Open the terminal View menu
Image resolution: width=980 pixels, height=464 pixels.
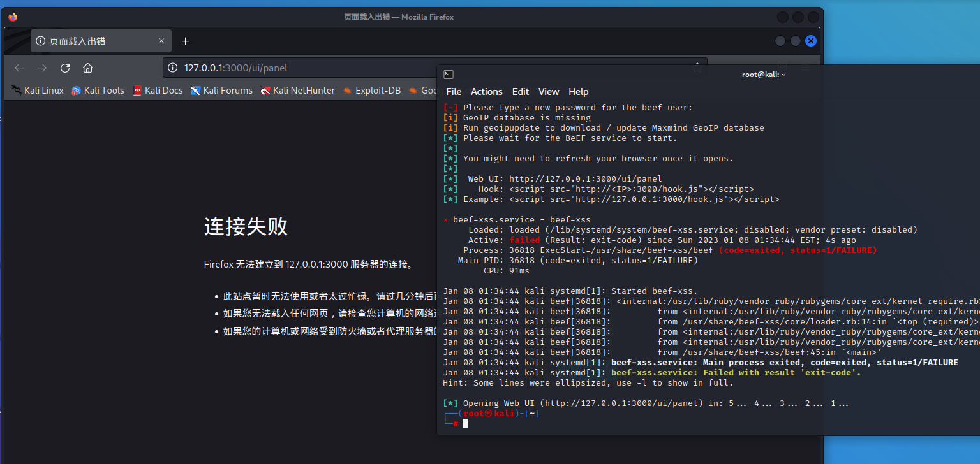[x=549, y=92]
